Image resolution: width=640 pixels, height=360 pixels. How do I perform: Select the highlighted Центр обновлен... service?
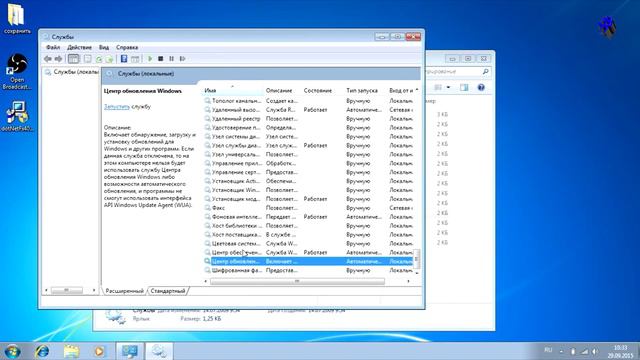(308, 261)
